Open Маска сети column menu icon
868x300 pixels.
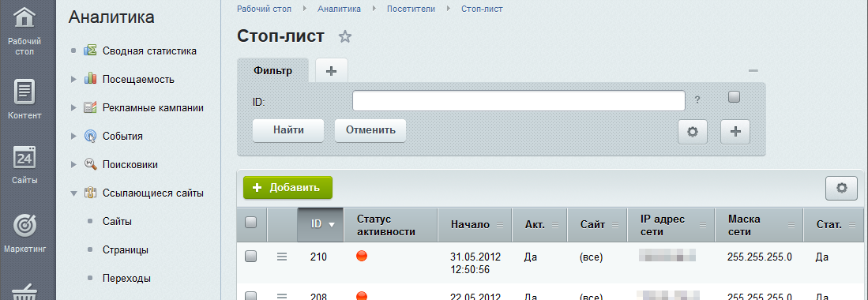(791, 225)
